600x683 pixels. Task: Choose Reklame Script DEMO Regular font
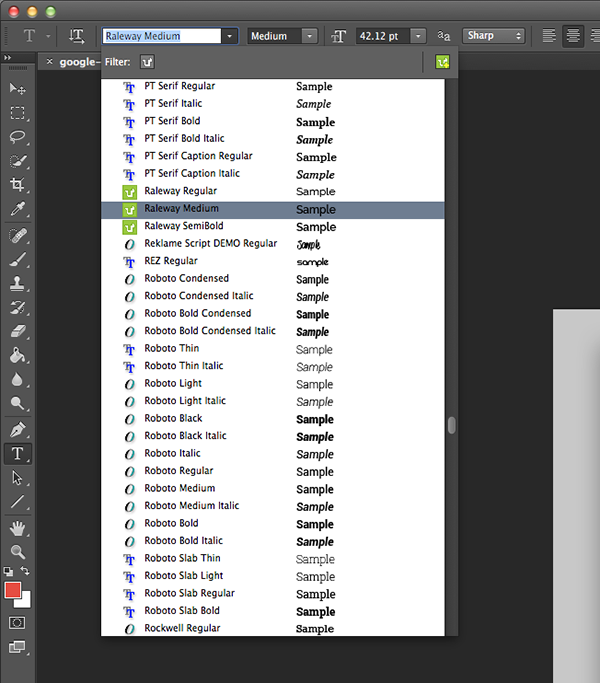[273, 243]
